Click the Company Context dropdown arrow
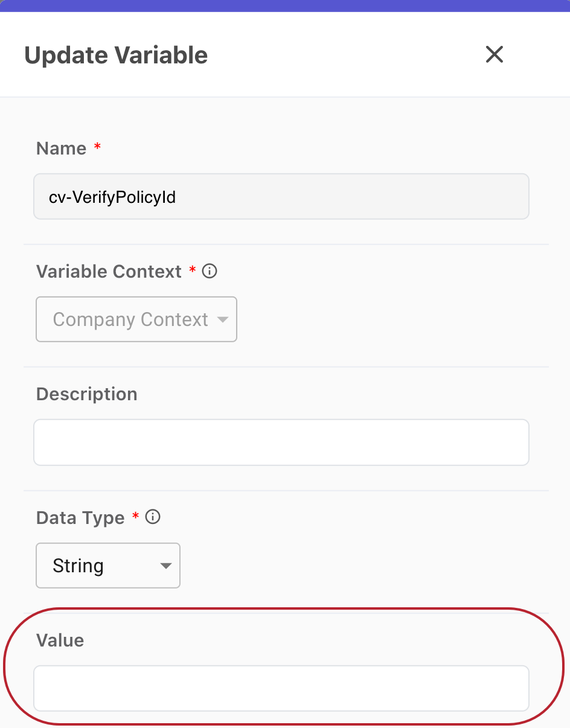 click(223, 319)
